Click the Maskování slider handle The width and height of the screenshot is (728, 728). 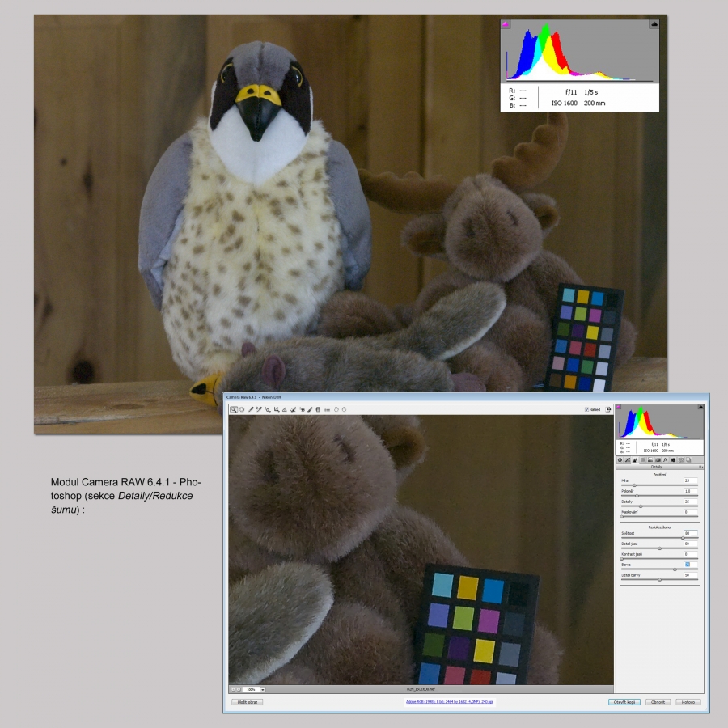coord(622,516)
